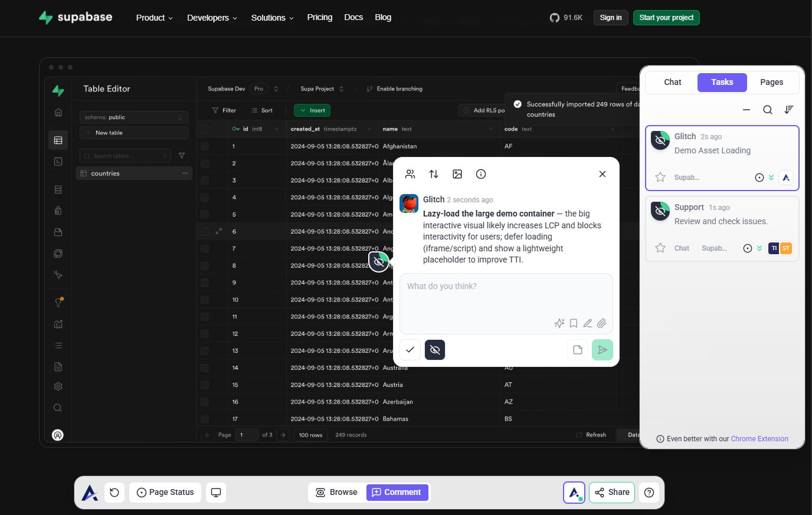Expand the Solutions menu in the navigation bar
This screenshot has height=515, width=812.
pos(272,18)
